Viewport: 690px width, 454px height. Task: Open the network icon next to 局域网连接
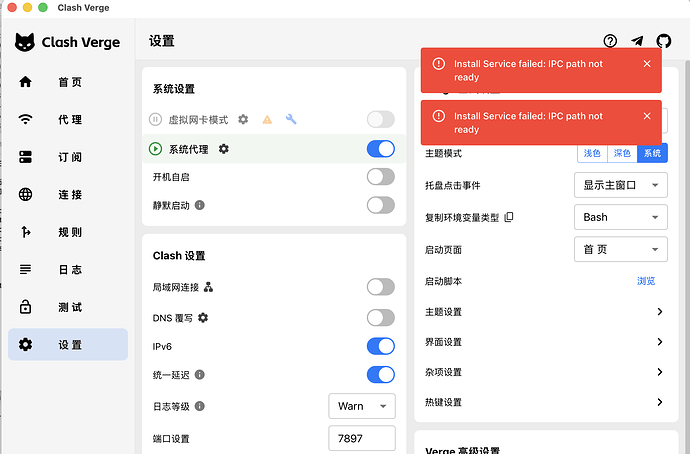[209, 287]
